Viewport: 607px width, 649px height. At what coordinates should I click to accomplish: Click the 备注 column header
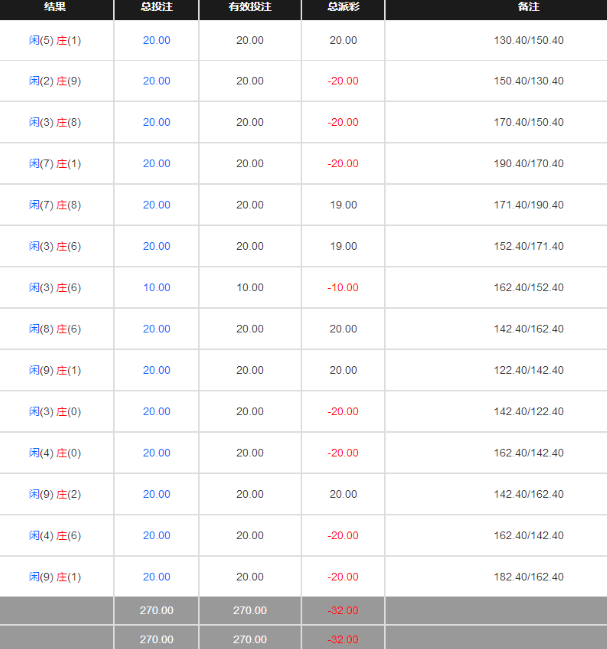pyautogui.click(x=529, y=7)
